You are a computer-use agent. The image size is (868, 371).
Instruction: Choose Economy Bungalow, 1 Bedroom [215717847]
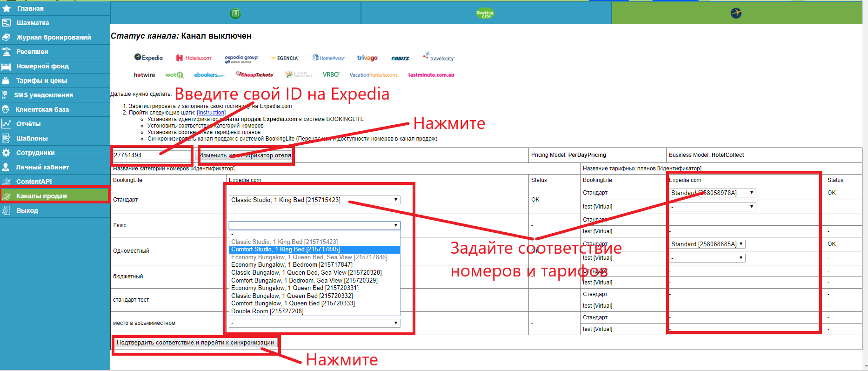tap(314, 265)
